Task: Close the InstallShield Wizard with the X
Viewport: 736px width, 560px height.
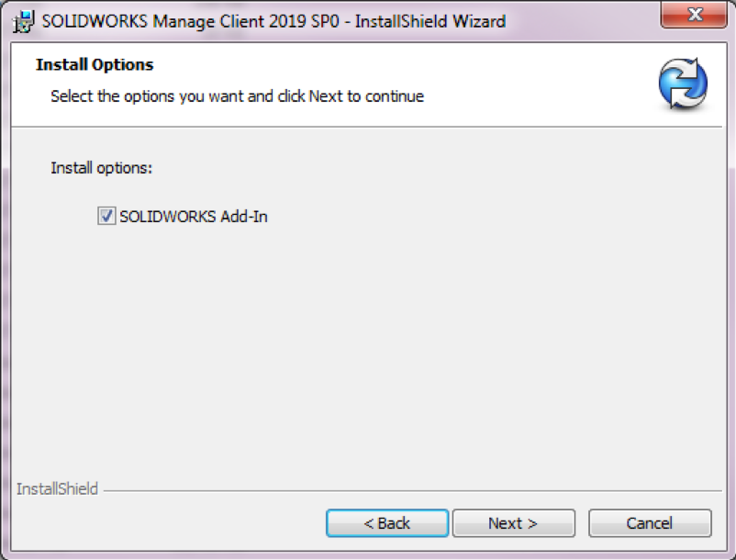Action: (694, 15)
